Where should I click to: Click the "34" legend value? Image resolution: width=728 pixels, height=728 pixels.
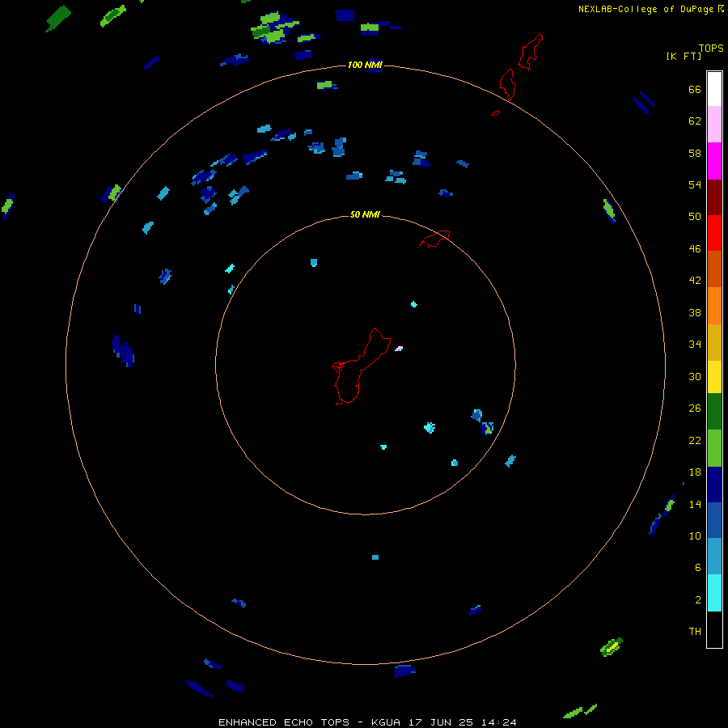tap(695, 345)
